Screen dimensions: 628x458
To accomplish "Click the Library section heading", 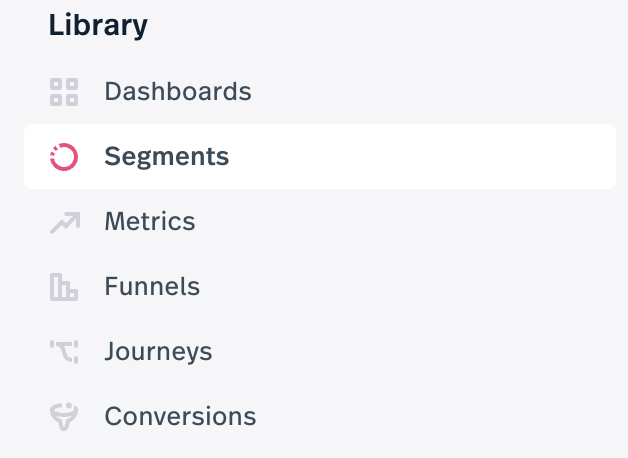I will (x=98, y=26).
